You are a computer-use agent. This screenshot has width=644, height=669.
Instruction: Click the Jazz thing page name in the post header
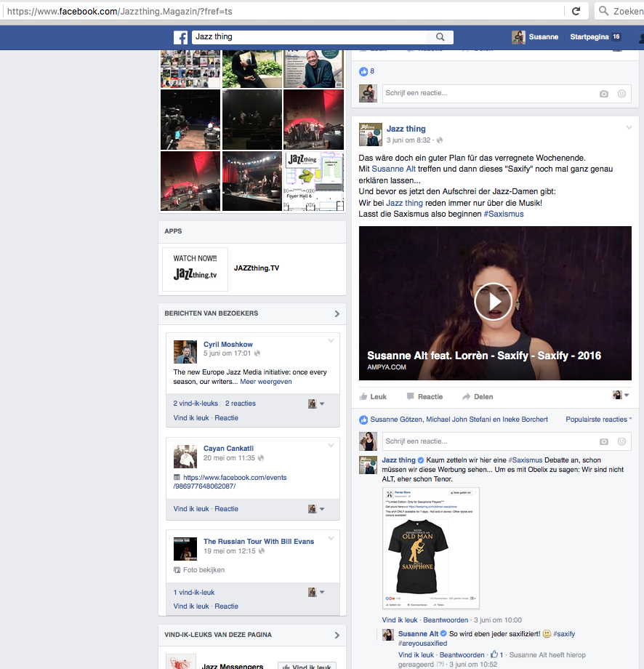coord(406,129)
